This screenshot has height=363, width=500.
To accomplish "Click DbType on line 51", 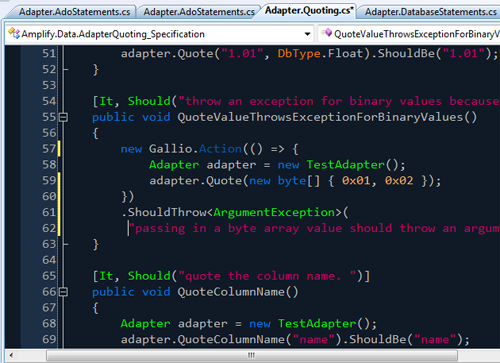I will click(299, 54).
